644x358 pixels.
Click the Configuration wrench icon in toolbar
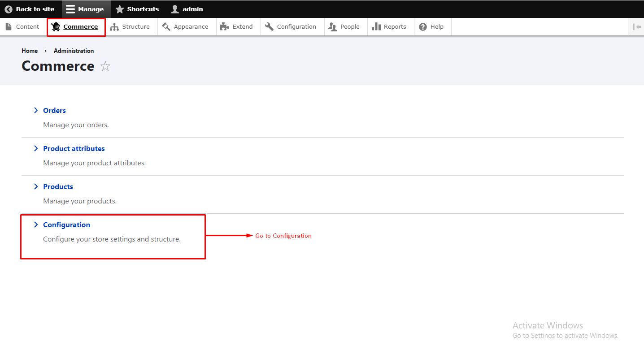coord(269,27)
